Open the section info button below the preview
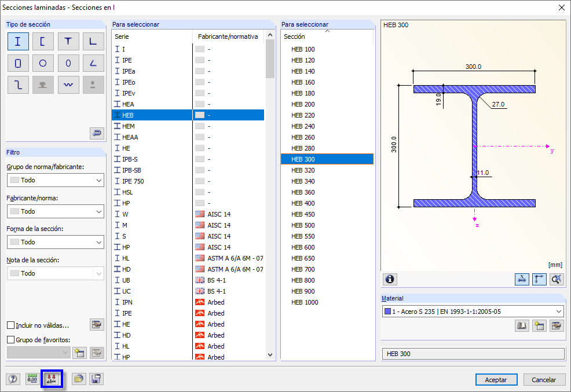571x392 pixels. coord(390,279)
